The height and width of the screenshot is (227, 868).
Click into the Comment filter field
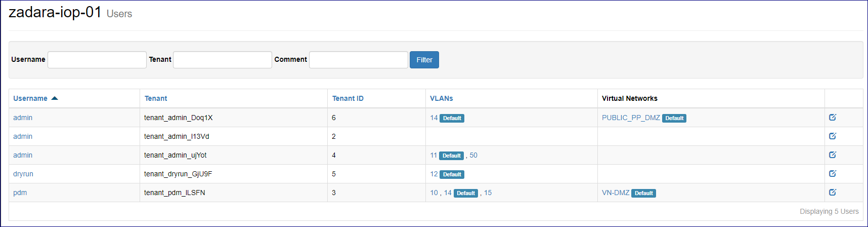pyautogui.click(x=358, y=60)
